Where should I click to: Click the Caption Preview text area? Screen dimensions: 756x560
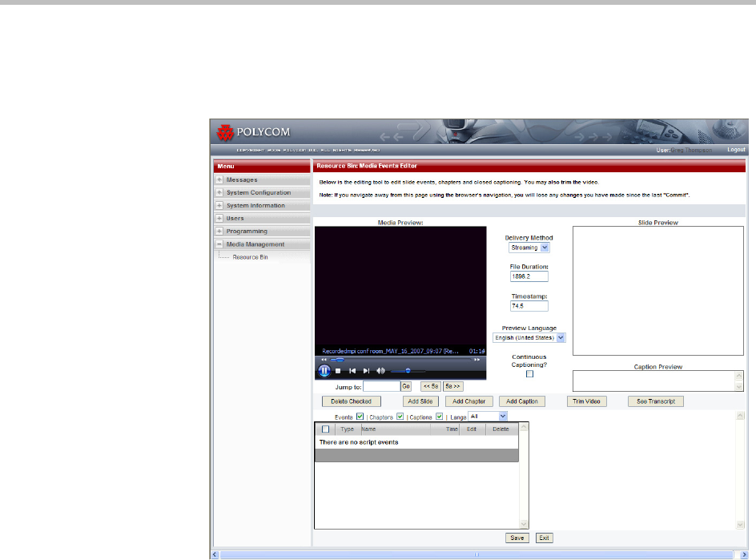tap(653, 381)
